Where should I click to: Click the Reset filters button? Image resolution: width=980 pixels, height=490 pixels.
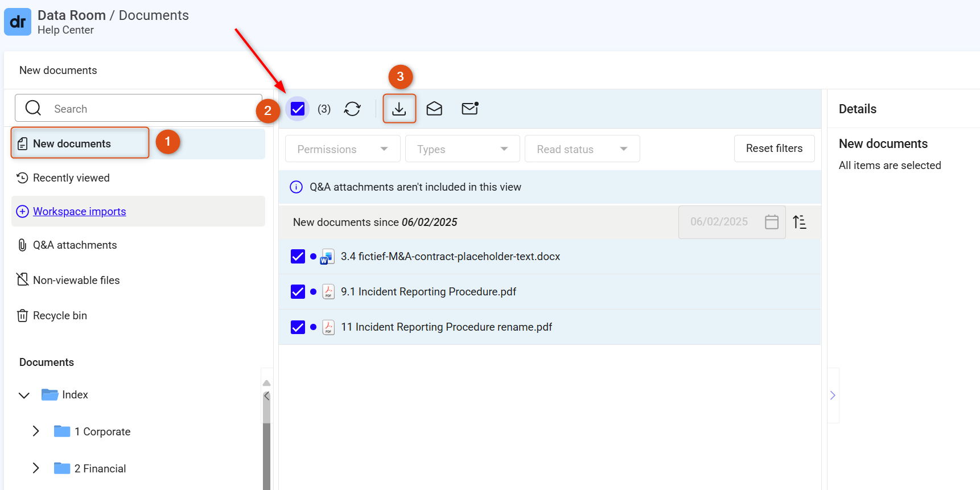pyautogui.click(x=774, y=149)
